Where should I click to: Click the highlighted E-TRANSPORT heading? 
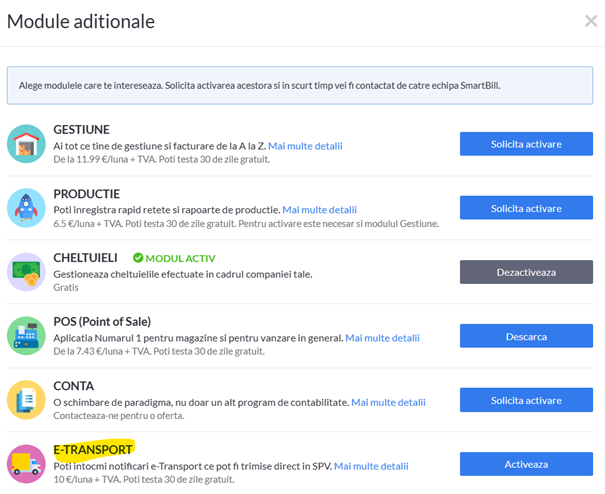click(x=93, y=450)
